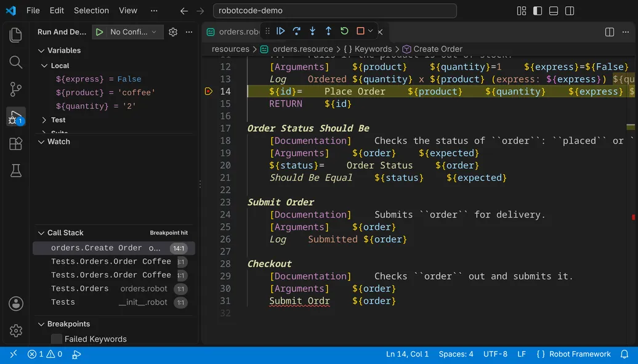638x364 pixels.
Task: Collapse the Local variables scope
Action: click(x=44, y=65)
